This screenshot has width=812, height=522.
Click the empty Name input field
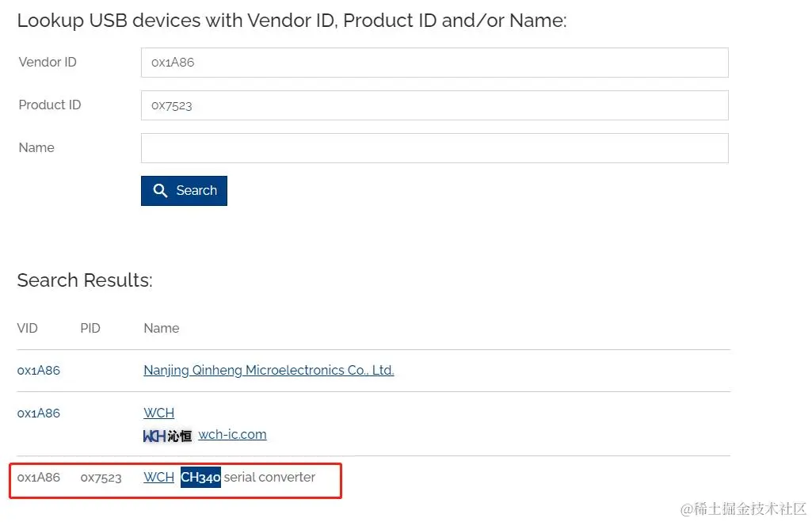434,148
